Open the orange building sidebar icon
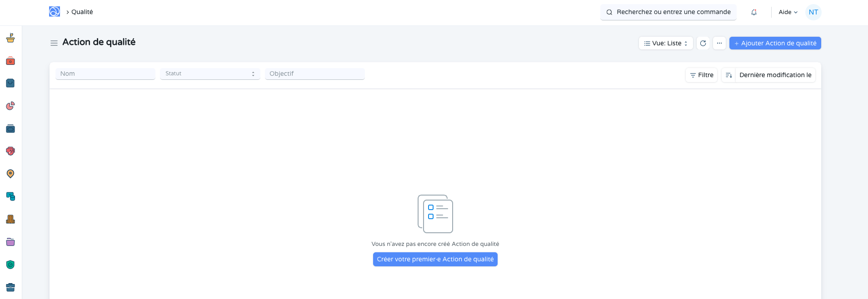This screenshot has width=868, height=299. (x=10, y=219)
